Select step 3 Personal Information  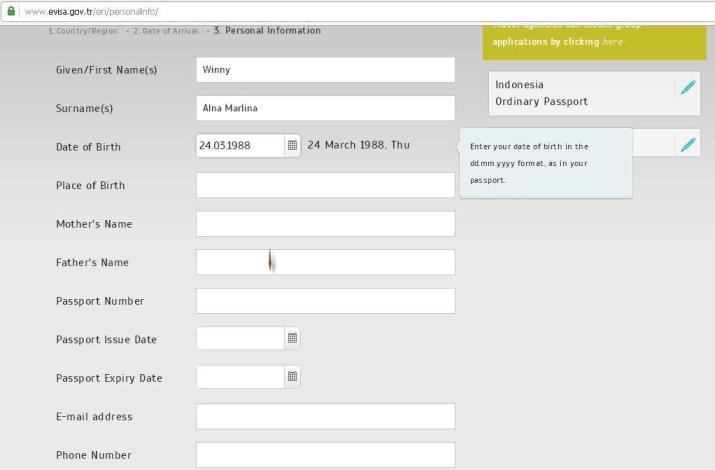267,31
